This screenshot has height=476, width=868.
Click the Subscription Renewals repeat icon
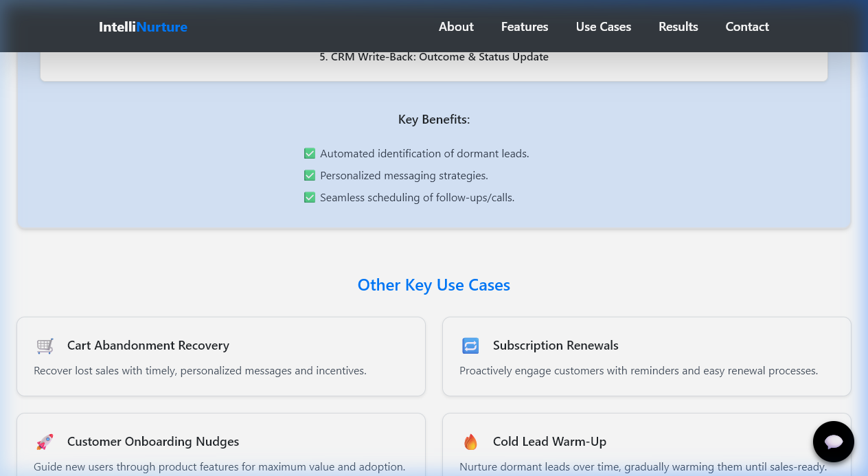coord(470,345)
